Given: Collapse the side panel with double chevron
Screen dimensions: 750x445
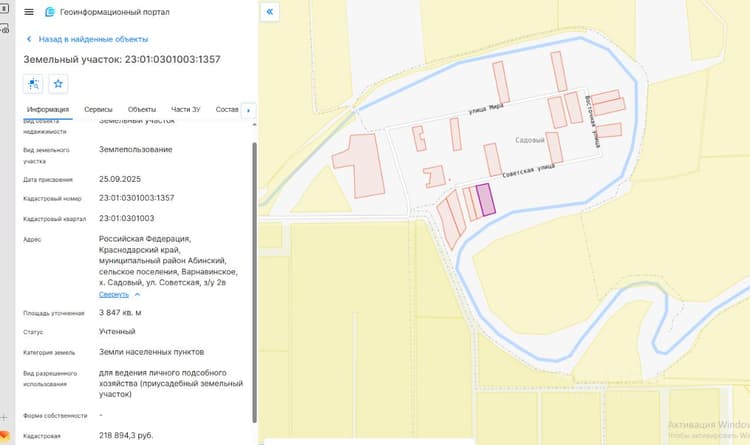Looking at the screenshot, I should click(x=270, y=11).
